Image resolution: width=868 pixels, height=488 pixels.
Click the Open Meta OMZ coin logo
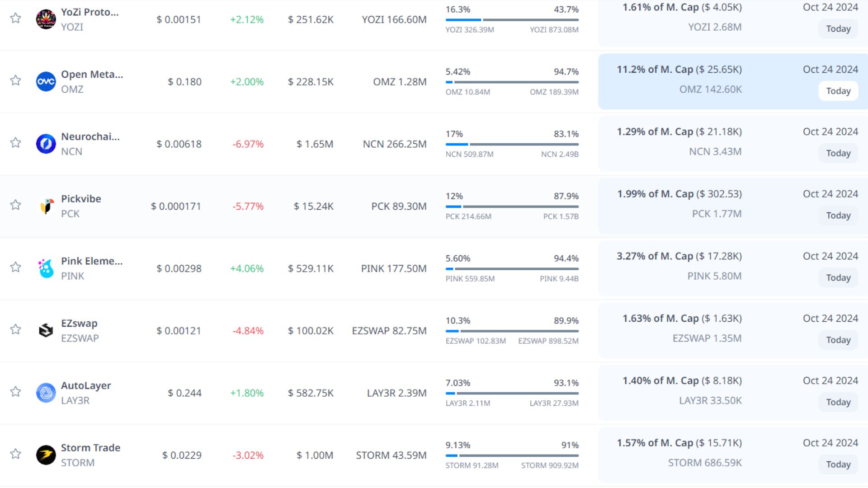46,81
